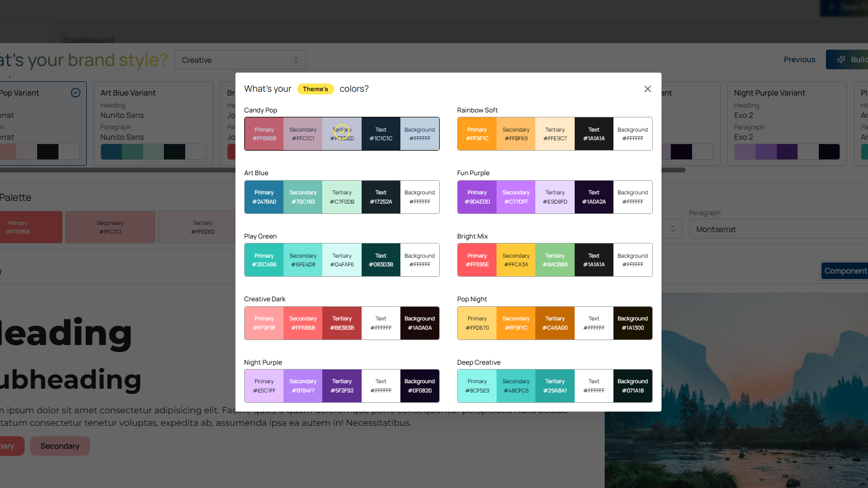
Task: Open the Creative brand style dropdown
Action: coord(240,60)
